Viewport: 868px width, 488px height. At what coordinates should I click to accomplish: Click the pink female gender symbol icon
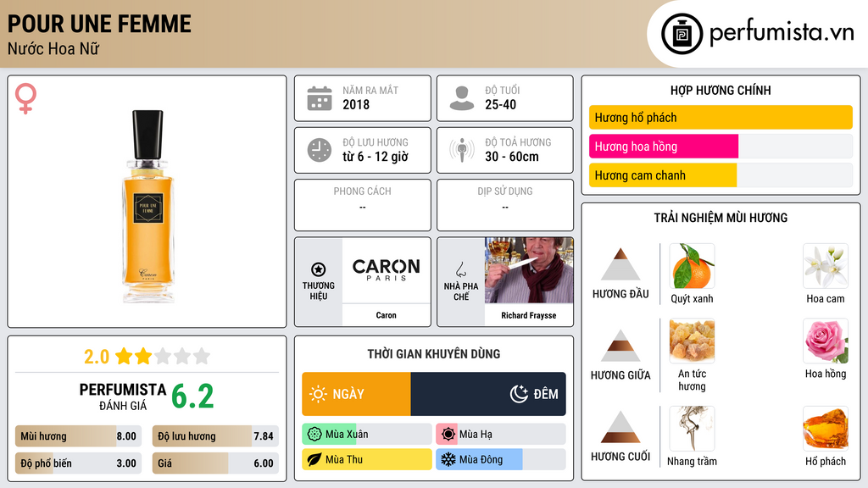(25, 98)
